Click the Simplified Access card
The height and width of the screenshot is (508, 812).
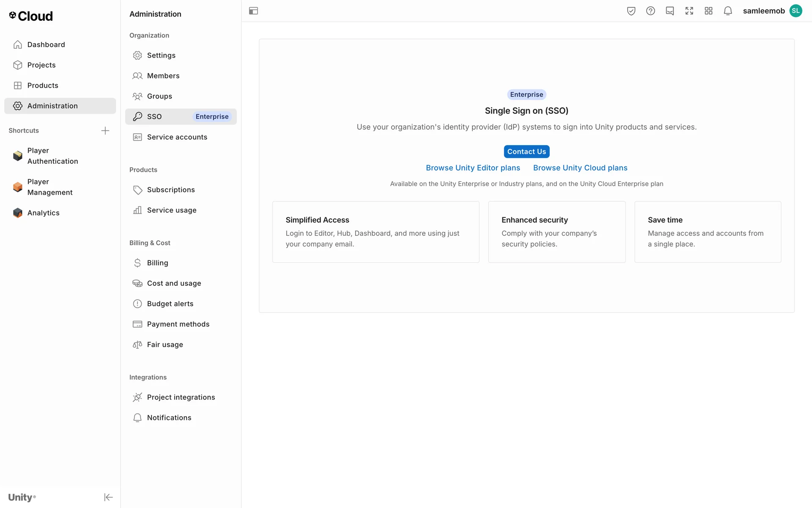376,232
